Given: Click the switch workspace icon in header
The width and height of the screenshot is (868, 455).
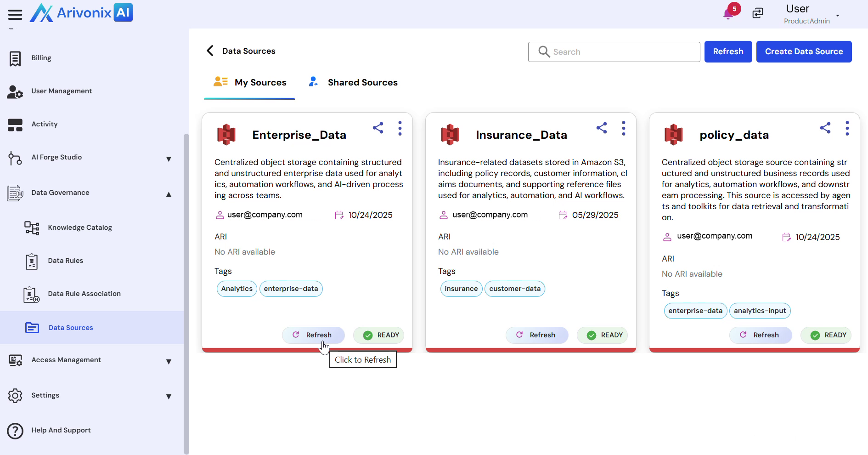Looking at the screenshot, I should click(x=758, y=13).
